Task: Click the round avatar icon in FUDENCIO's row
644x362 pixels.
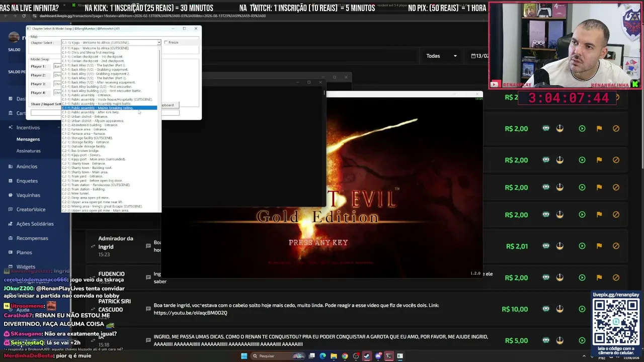Action: coord(559,278)
